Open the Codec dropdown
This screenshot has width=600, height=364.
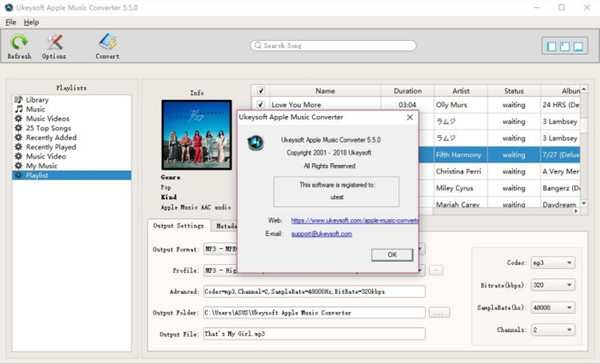[x=553, y=263]
